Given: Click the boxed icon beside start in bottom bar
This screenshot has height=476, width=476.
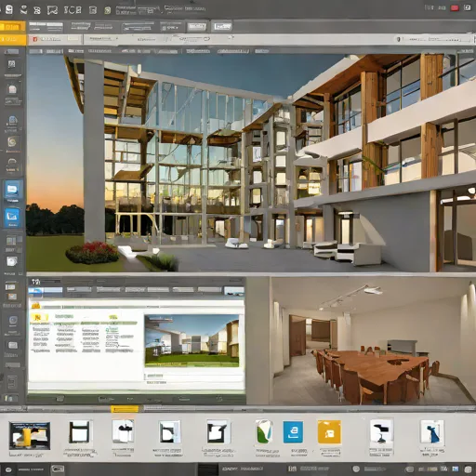Looking at the screenshot, I should coord(58,469).
